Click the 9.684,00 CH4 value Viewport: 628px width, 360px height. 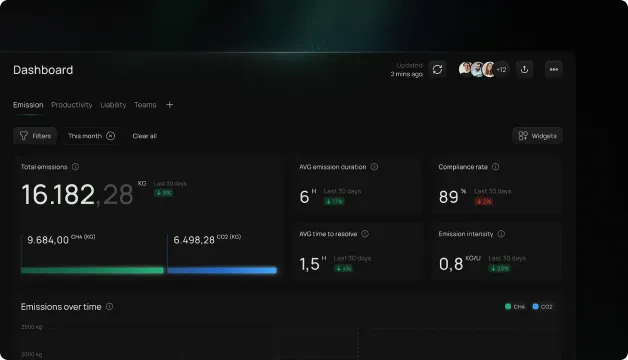pyautogui.click(x=48, y=240)
